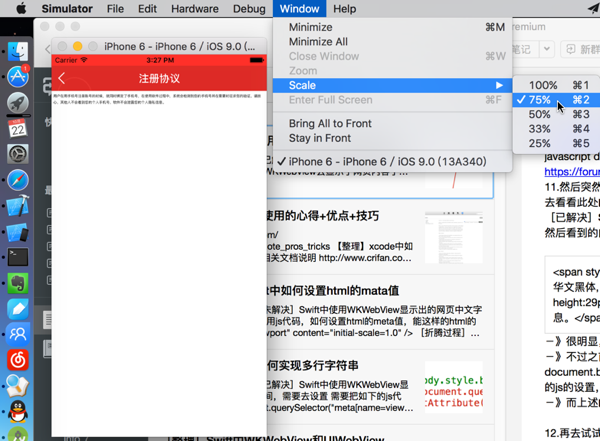
Task: Set simulator scale to 100%
Action: [557, 85]
